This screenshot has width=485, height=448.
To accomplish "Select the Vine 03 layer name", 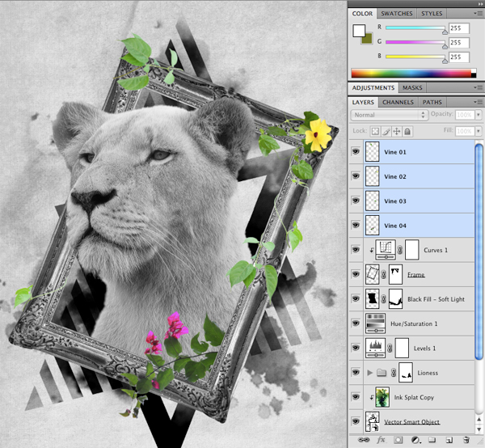I will (395, 201).
